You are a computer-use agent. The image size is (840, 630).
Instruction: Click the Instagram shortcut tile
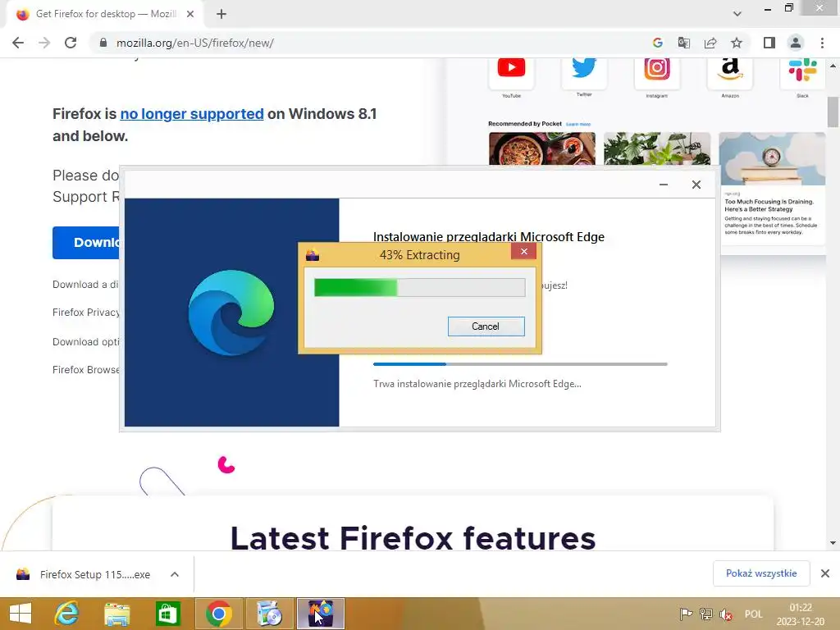[x=657, y=73]
